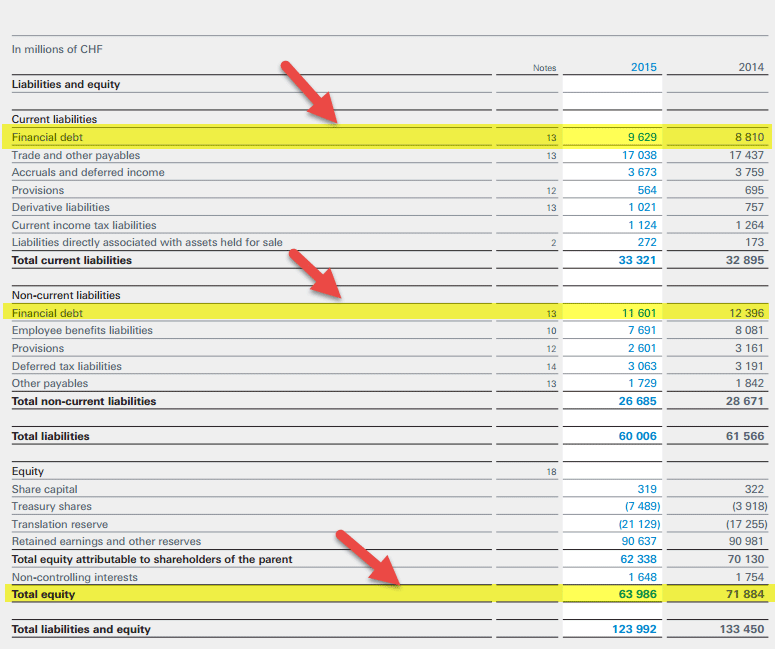Select non-current Financial debt 2014 value 12 396
The height and width of the screenshot is (649, 775).
coord(746,313)
